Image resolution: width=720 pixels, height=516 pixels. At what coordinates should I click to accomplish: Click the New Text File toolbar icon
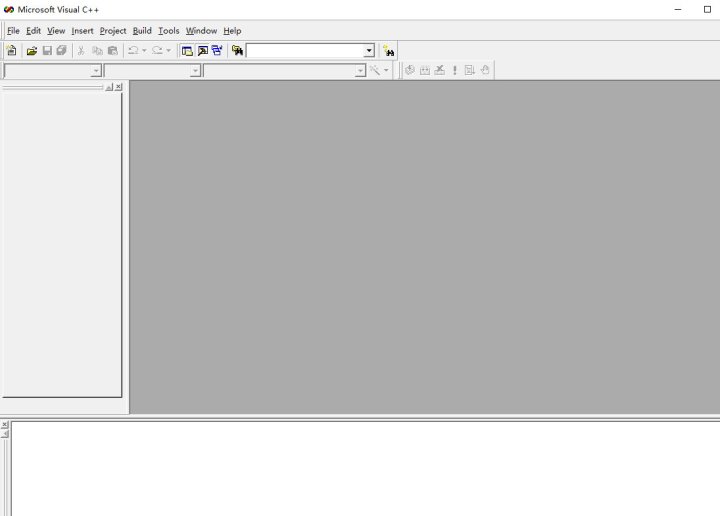point(12,51)
